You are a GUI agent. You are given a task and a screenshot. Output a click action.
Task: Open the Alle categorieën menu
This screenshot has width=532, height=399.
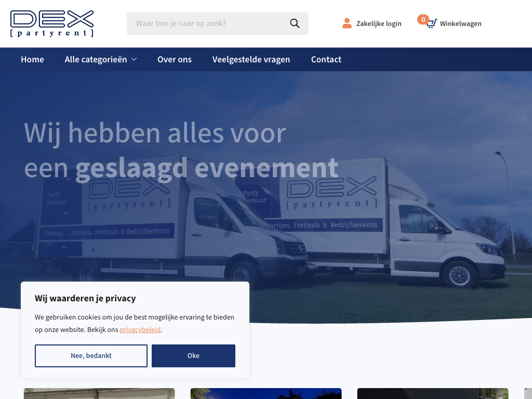click(x=96, y=60)
